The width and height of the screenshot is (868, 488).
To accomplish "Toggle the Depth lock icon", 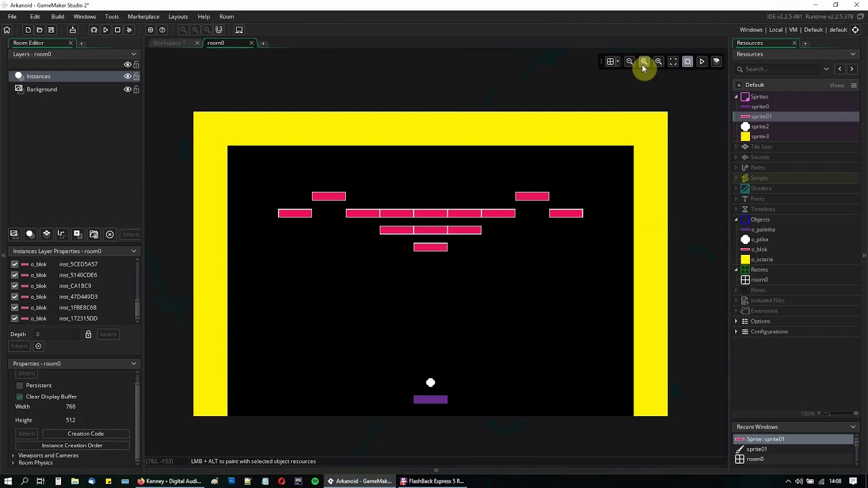I will point(88,334).
